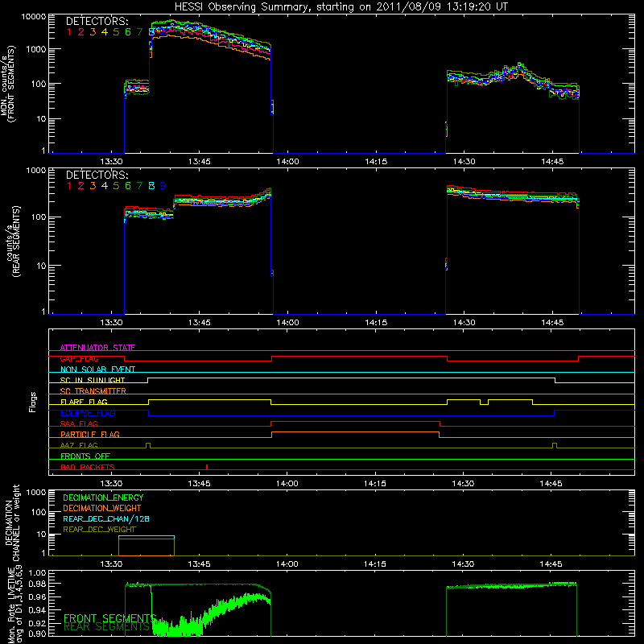Pick detector 7 in the front segments legend
Viewport: 644px width, 644px height.
click(140, 32)
